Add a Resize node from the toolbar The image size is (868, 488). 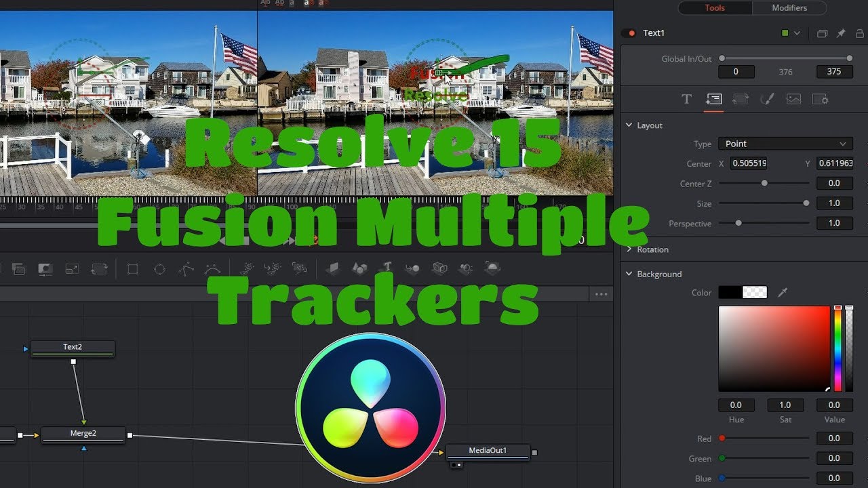(72, 269)
